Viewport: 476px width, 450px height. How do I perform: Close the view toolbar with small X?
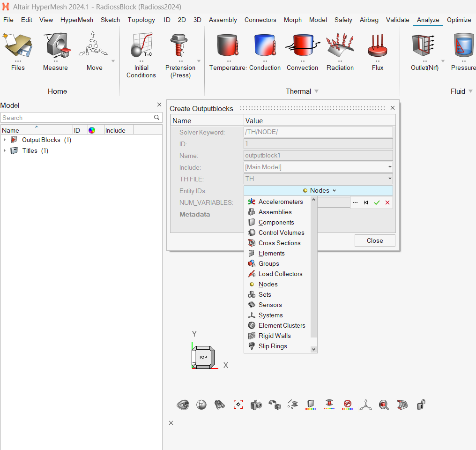(171, 423)
